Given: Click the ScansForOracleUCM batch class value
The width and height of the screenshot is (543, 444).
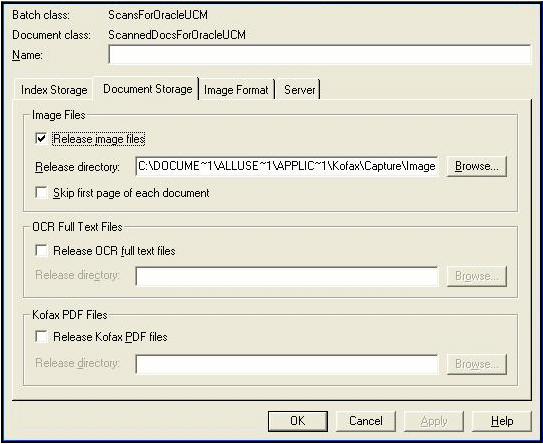Looking at the screenshot, I should click(158, 15).
